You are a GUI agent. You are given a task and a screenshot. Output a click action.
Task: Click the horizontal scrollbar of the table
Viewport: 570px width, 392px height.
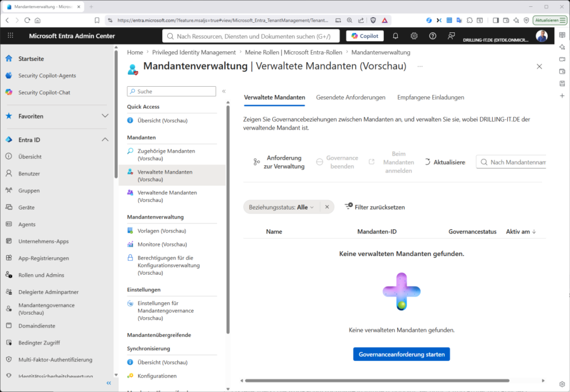pos(377,381)
